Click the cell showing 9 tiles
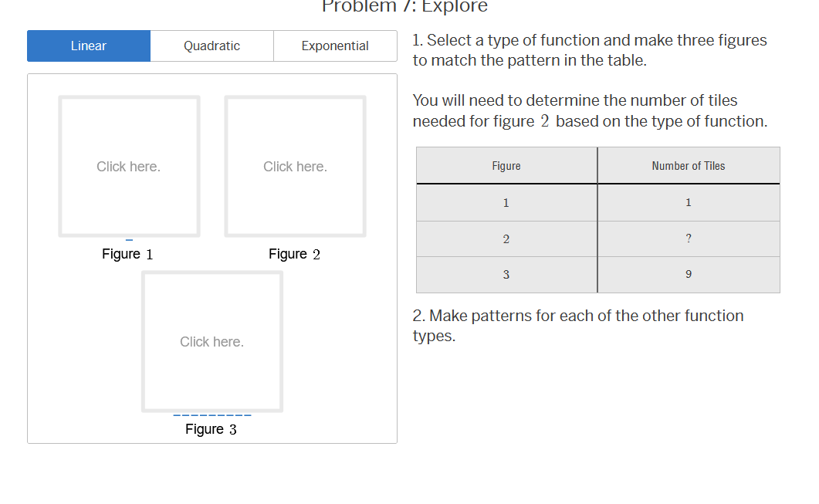This screenshot has width=819, height=504. (x=688, y=274)
